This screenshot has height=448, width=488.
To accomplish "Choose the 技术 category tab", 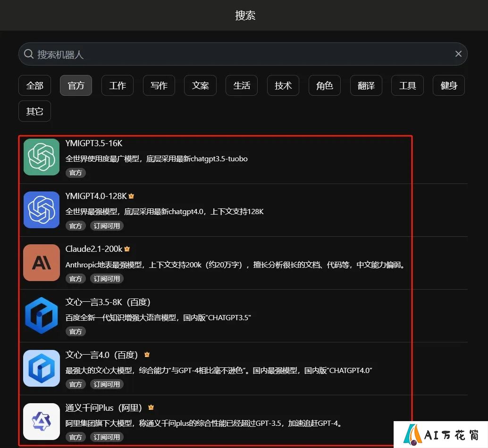I will coord(283,85).
